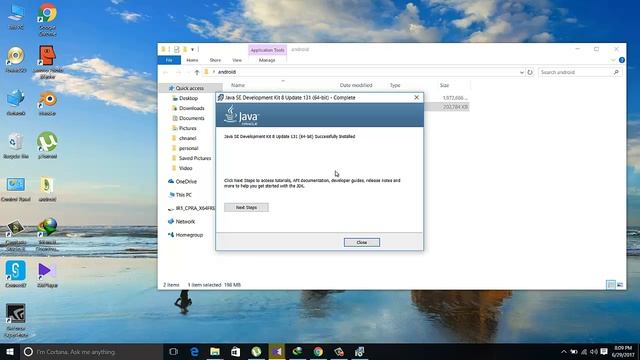
Task: Open Chrome from the taskbar
Action: (318, 351)
